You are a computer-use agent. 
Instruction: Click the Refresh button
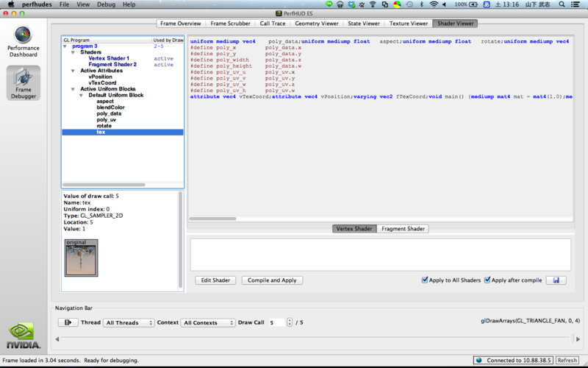567,360
